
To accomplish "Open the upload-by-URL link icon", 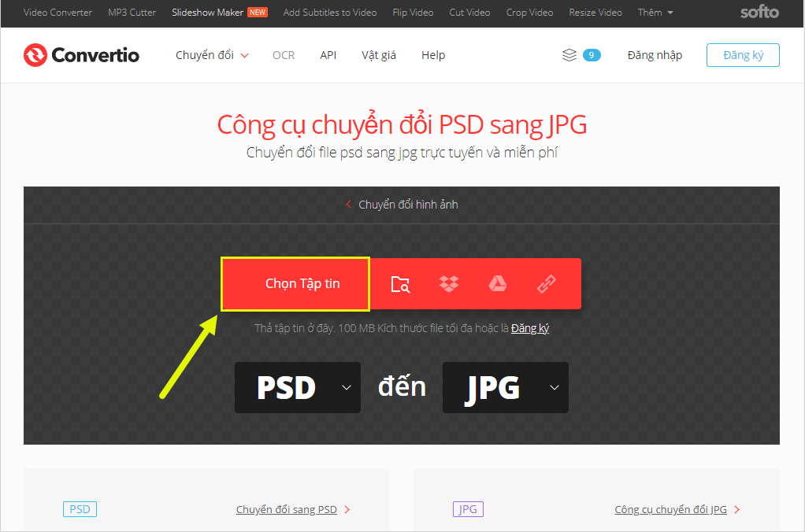I will (x=547, y=284).
